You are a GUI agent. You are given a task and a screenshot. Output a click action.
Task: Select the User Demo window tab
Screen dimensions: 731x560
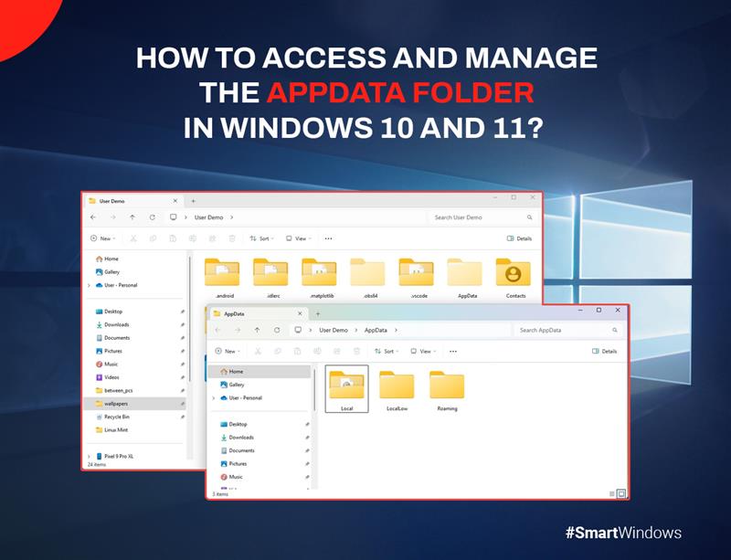click(114, 200)
